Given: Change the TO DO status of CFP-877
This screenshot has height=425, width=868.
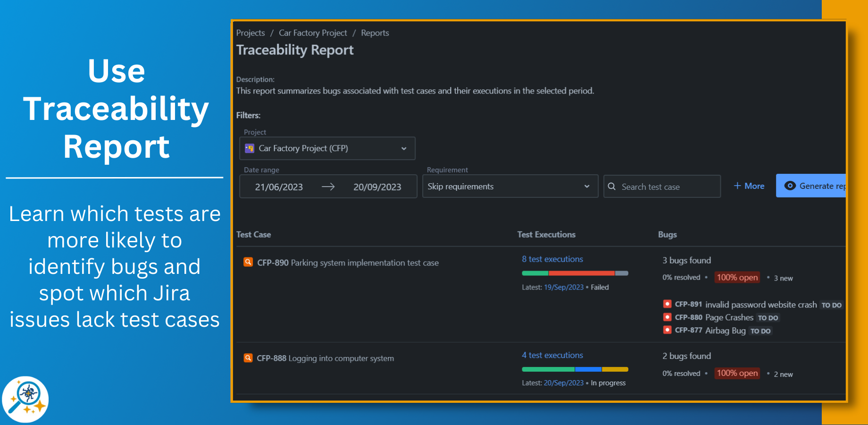Looking at the screenshot, I should click(x=761, y=331).
